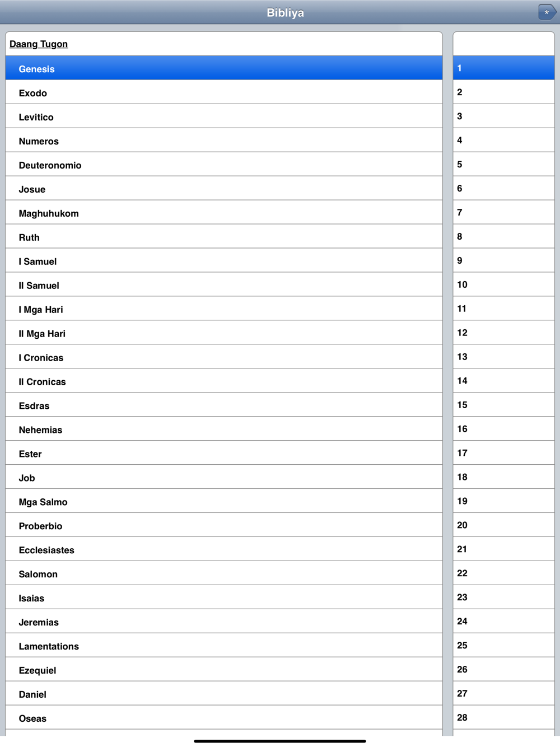Select chapter 1
This screenshot has width=560, height=747.
(503, 68)
